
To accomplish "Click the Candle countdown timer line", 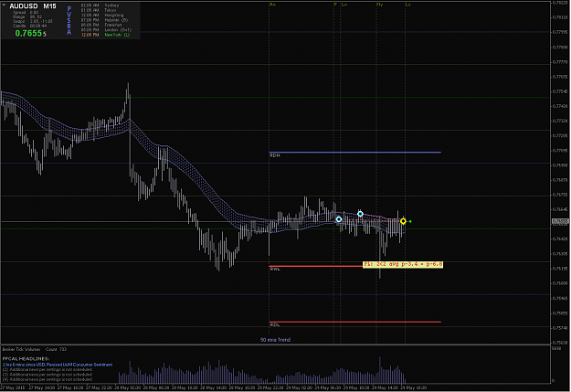I will [30, 26].
